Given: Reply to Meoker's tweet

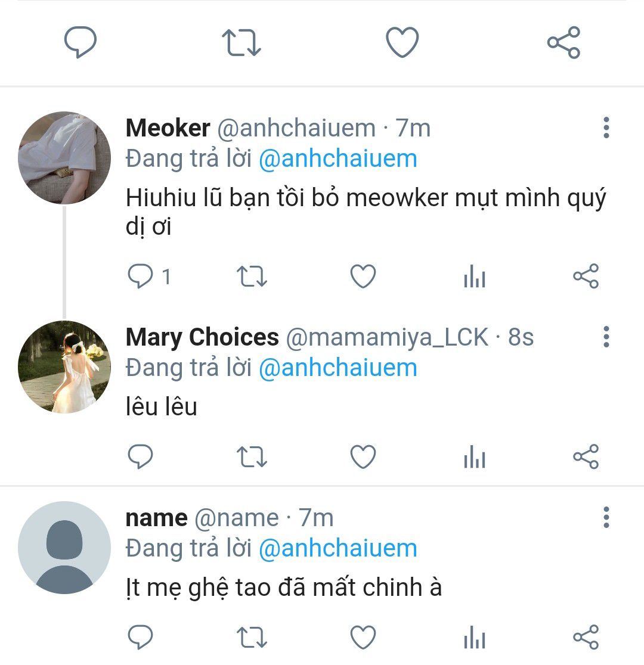Looking at the screenshot, I should (142, 277).
